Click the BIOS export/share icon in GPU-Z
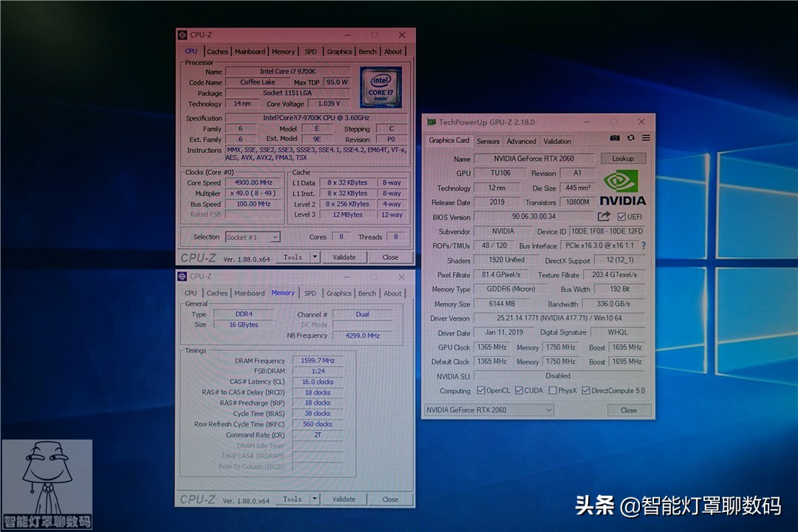This screenshot has height=532, width=798. pyautogui.click(x=603, y=216)
